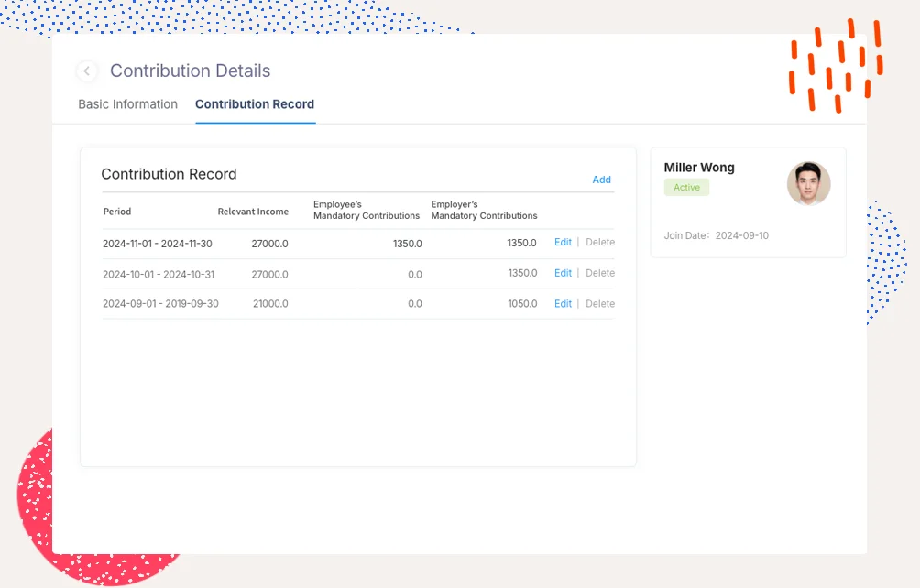Screen dimensions: 920x588
Task: Click the Relevant Income column header
Action: coord(253,212)
